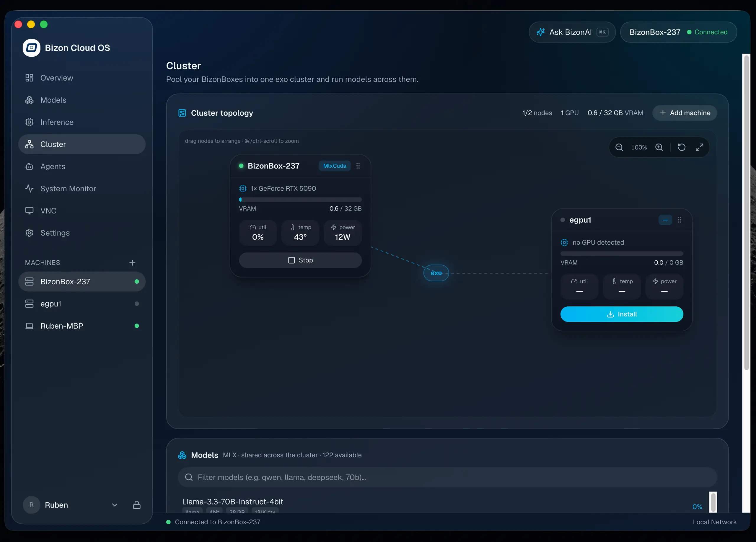
Task: Click the 0% progress value of Llama model
Action: 697,507
